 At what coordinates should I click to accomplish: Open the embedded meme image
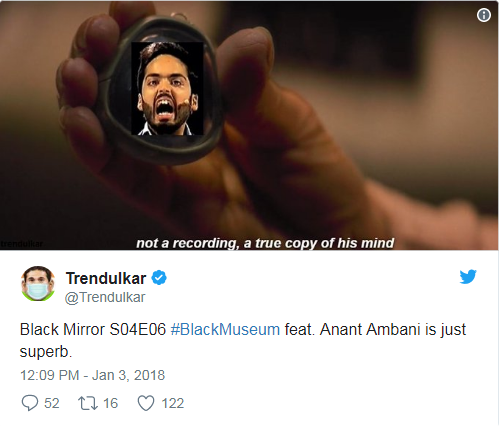(x=249, y=125)
